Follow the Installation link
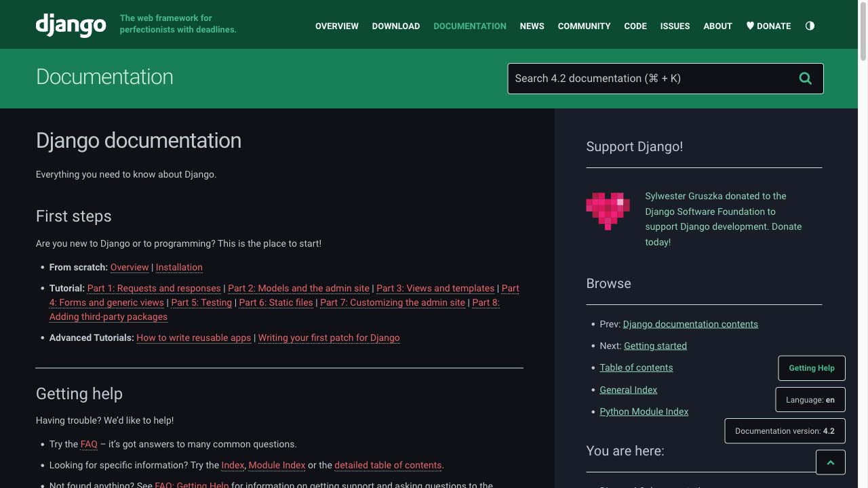The height and width of the screenshot is (488, 868). pos(179,267)
